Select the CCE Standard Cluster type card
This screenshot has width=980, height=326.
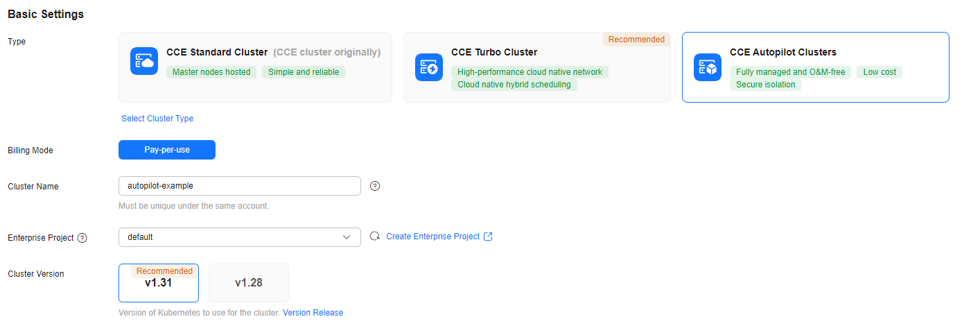255,67
